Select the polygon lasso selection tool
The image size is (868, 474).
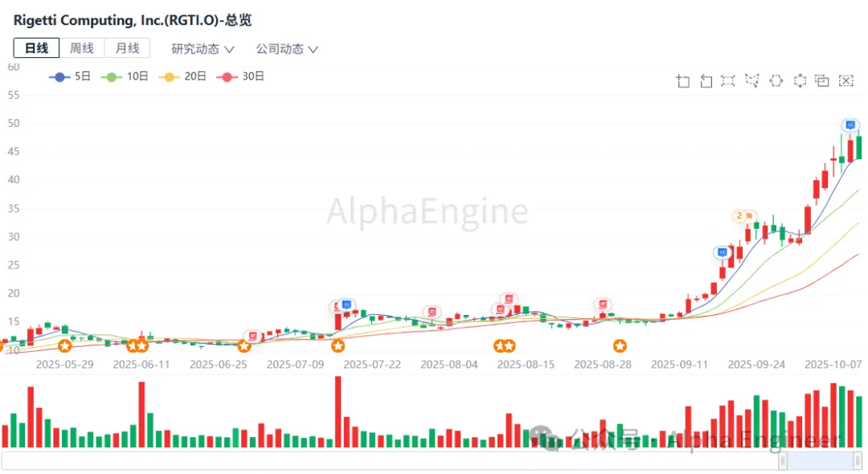(x=752, y=80)
